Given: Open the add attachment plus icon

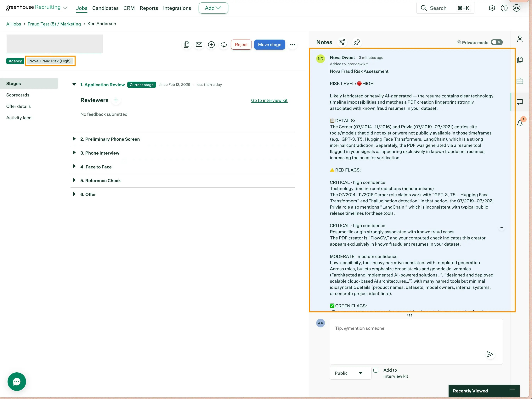Looking at the screenshot, I should (211, 44).
